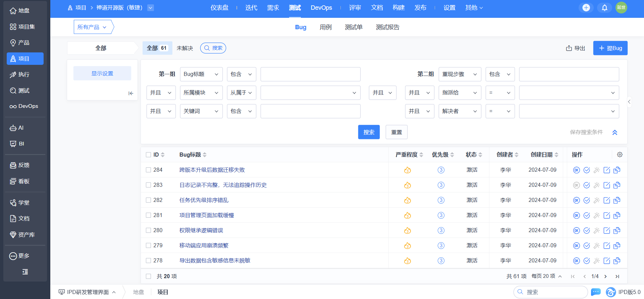Sort by 严重程度 column header

[x=409, y=155]
